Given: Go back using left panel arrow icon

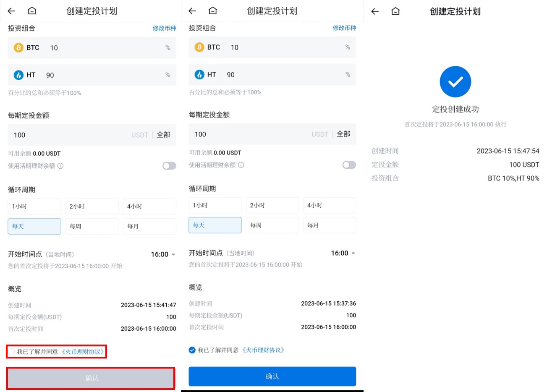Looking at the screenshot, I should coord(11,11).
